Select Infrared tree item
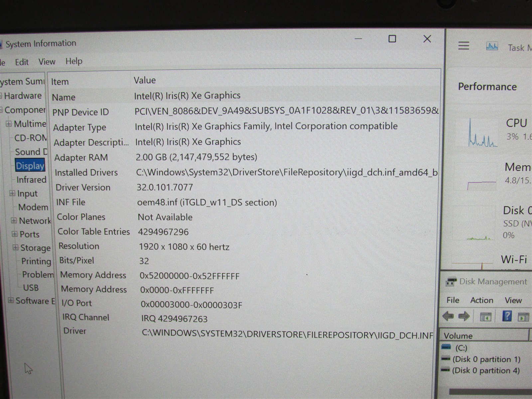532x399 pixels. click(x=32, y=180)
